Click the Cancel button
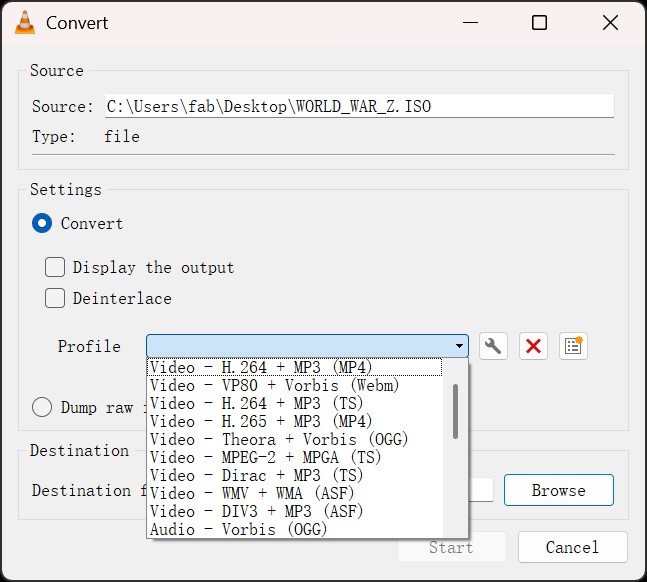Image resolution: width=647 pixels, height=582 pixels. coord(573,547)
